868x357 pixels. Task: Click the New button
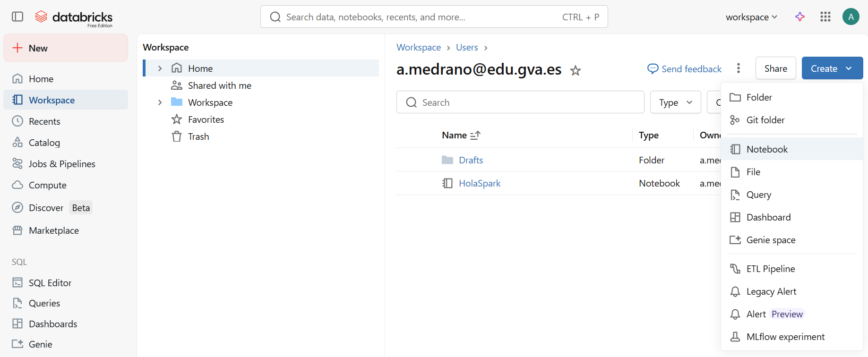coord(66,48)
